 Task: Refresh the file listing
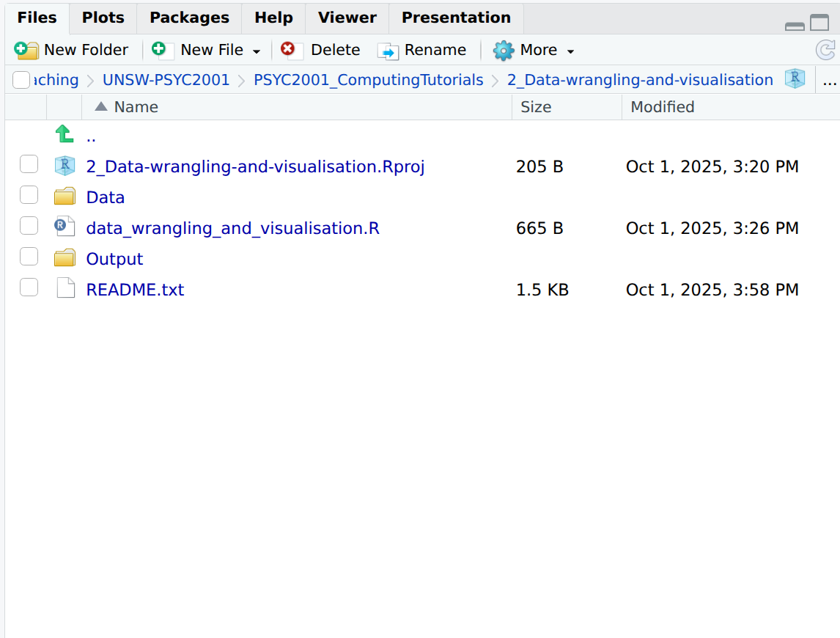point(825,50)
